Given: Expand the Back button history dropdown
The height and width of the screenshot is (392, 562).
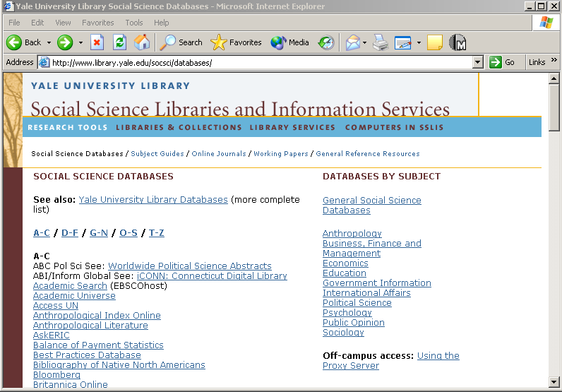Looking at the screenshot, I should [x=49, y=42].
